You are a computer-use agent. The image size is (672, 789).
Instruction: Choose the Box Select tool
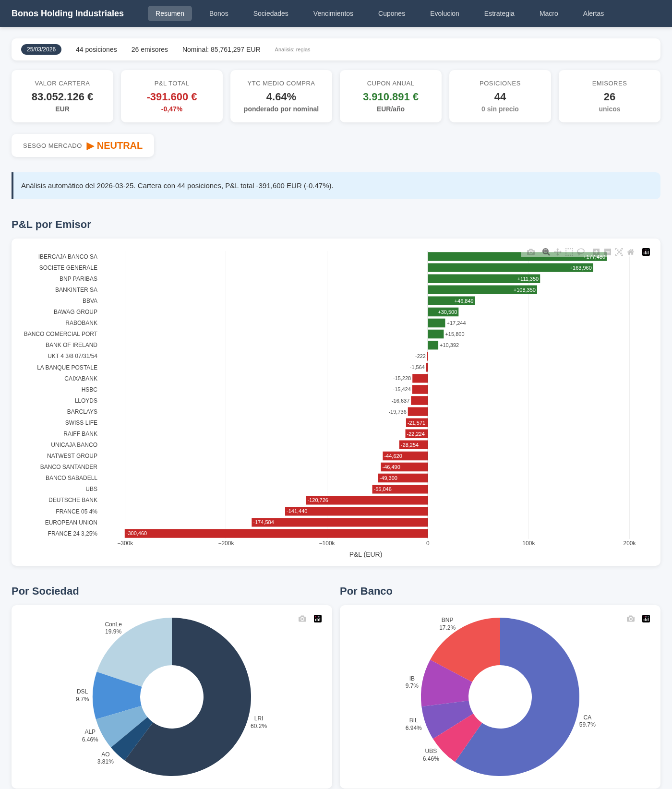pyautogui.click(x=569, y=252)
